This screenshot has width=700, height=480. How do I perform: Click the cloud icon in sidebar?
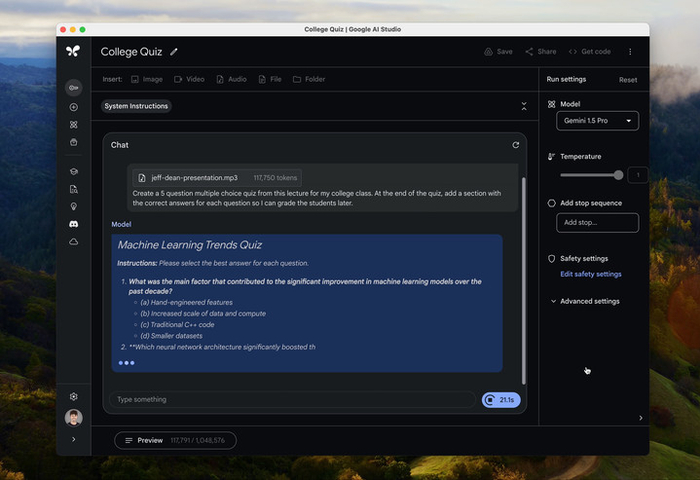pyautogui.click(x=74, y=242)
